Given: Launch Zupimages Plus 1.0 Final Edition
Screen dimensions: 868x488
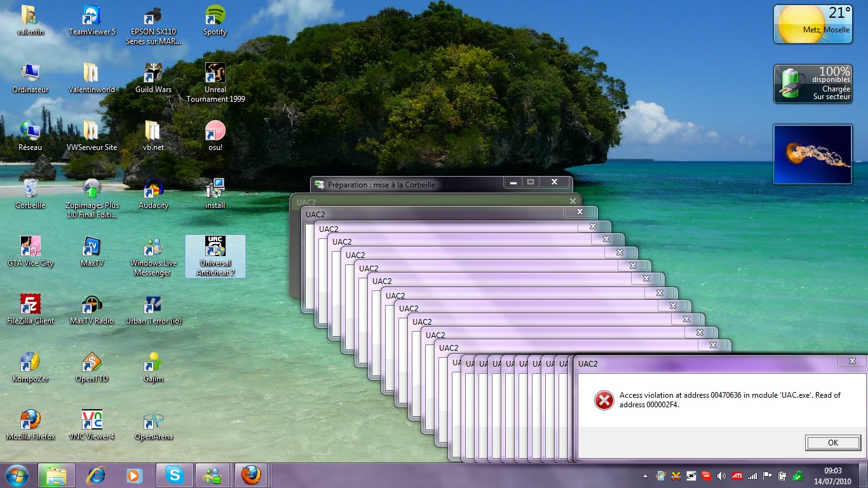Looking at the screenshot, I should tap(92, 198).
